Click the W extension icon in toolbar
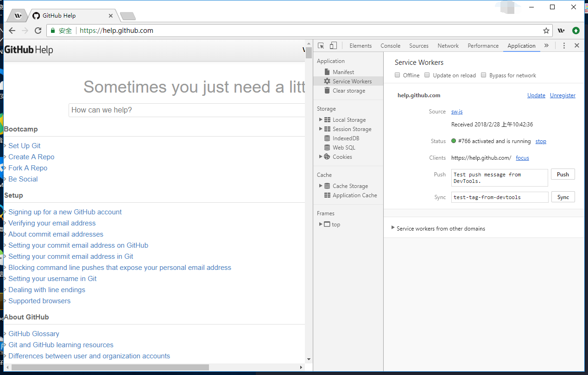This screenshot has width=588, height=375. 561,31
